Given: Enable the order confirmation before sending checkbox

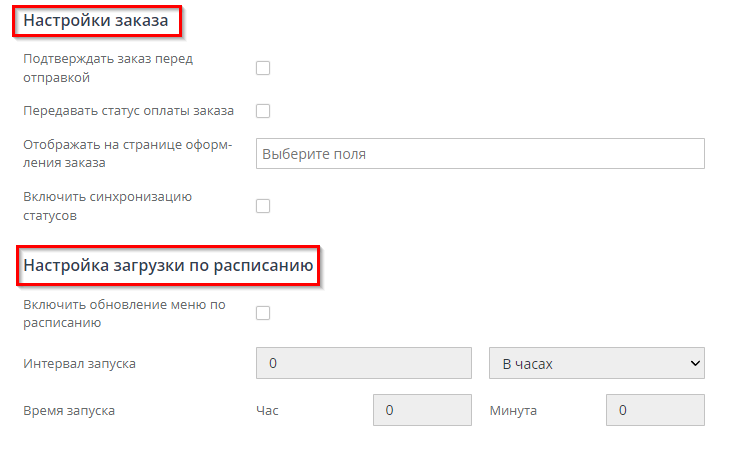Looking at the screenshot, I should (x=264, y=68).
